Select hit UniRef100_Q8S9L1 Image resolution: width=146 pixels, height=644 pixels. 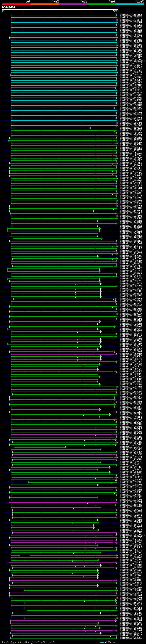(131, 25)
